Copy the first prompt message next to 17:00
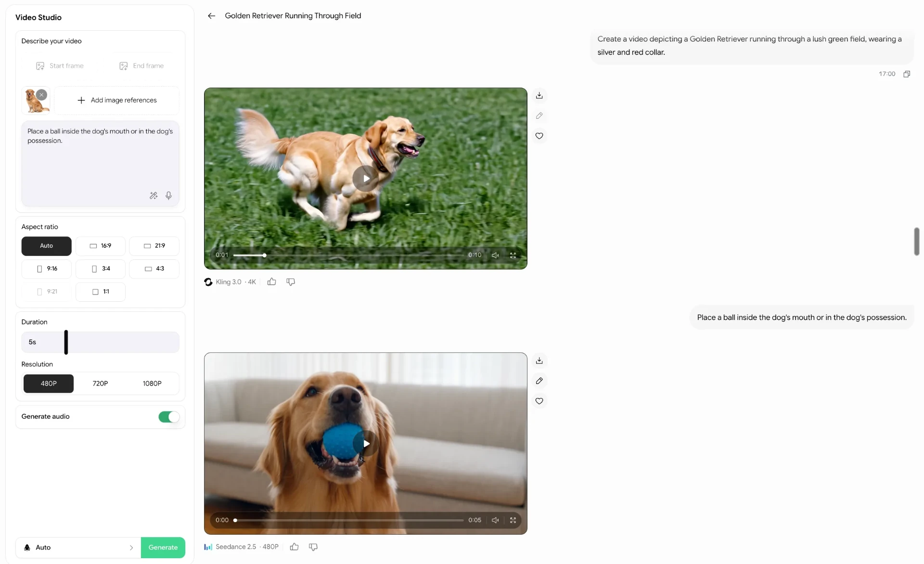The height and width of the screenshot is (564, 924). coord(907,74)
